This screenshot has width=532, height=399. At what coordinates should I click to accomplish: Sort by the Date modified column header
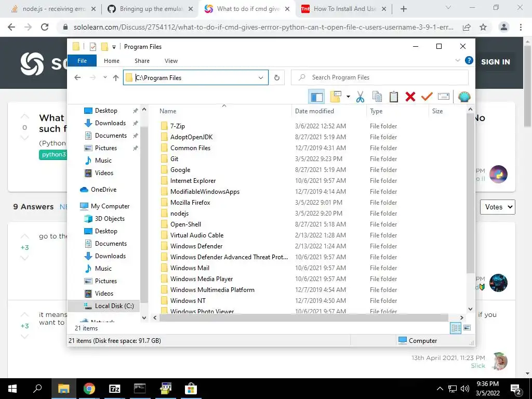[x=329, y=111]
